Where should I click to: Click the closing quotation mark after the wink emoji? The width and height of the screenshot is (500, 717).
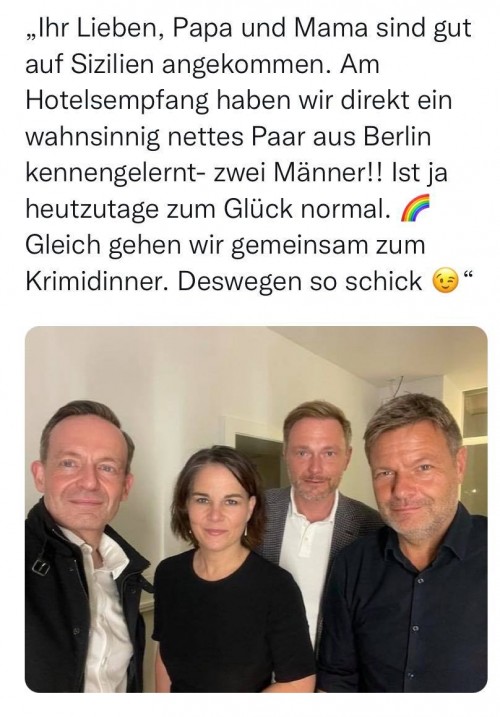coord(467,276)
